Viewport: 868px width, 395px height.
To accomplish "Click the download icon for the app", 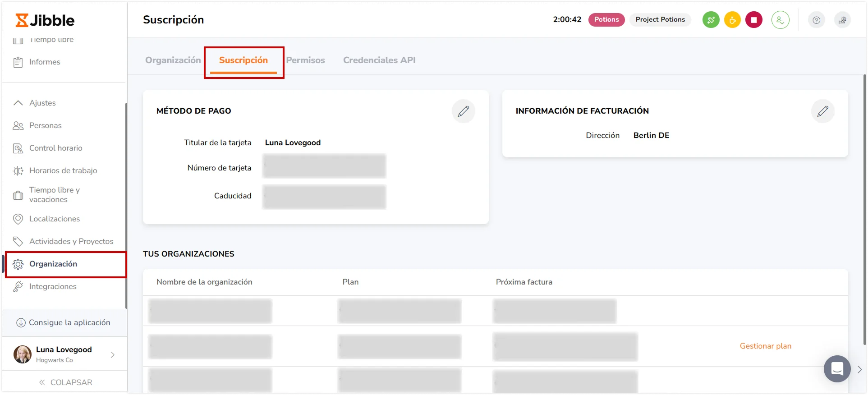I will [21, 323].
